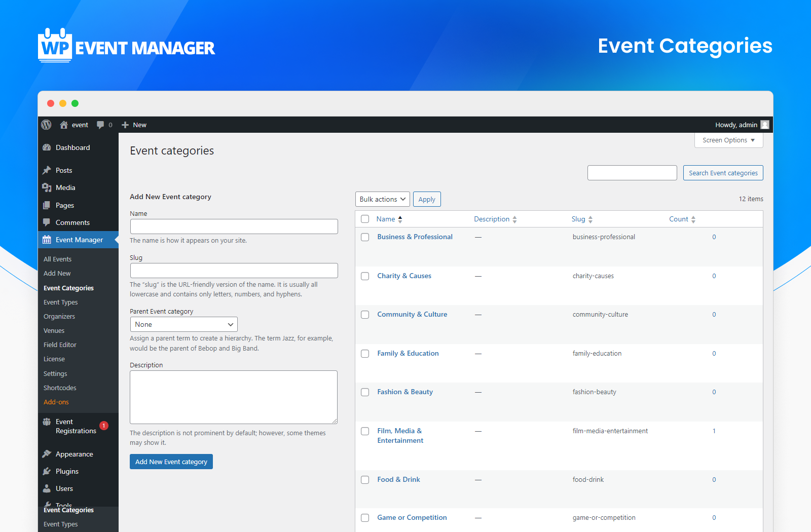Click the Event Registrations group icon
This screenshot has width=811, height=532.
click(47, 422)
